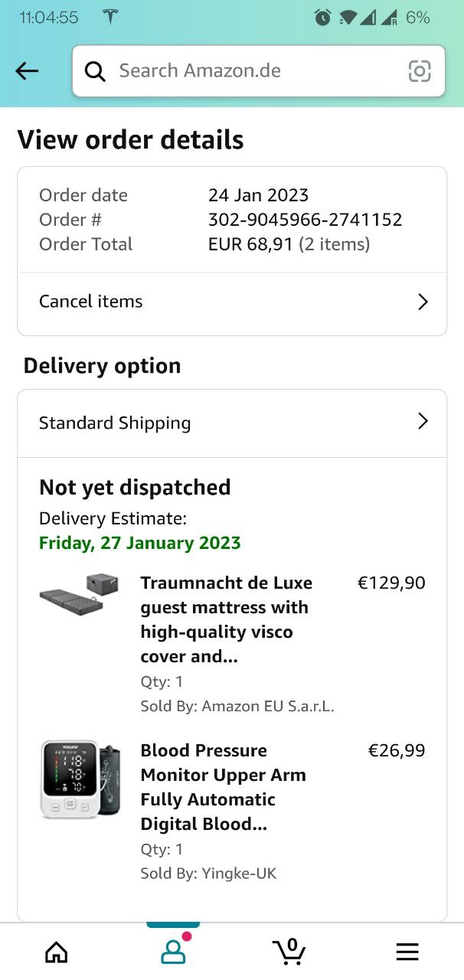Open camera lens scan icon
464x980 pixels.
tap(419, 71)
